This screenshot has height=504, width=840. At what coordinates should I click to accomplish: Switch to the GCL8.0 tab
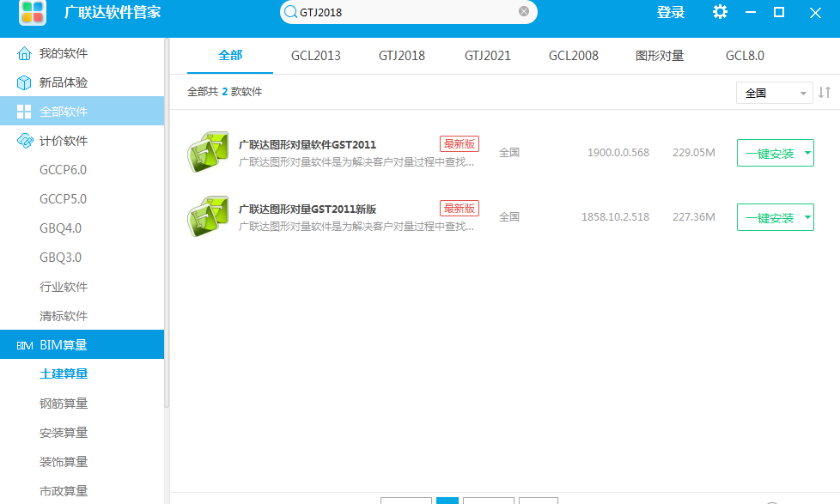745,56
